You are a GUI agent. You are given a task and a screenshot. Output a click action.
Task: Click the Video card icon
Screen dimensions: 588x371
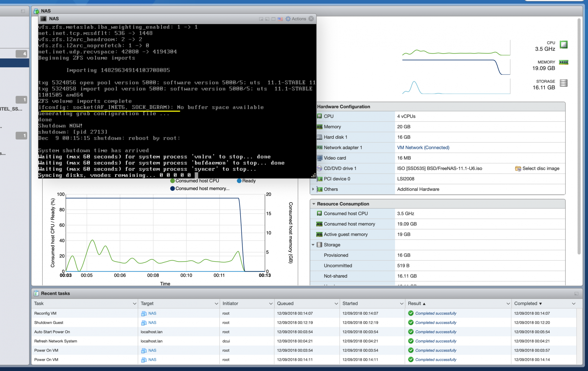click(x=319, y=158)
